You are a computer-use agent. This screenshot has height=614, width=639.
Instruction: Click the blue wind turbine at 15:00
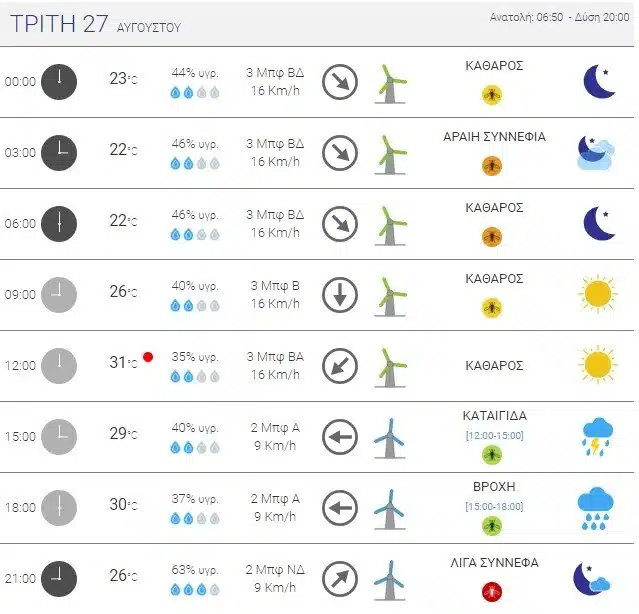pyautogui.click(x=390, y=438)
